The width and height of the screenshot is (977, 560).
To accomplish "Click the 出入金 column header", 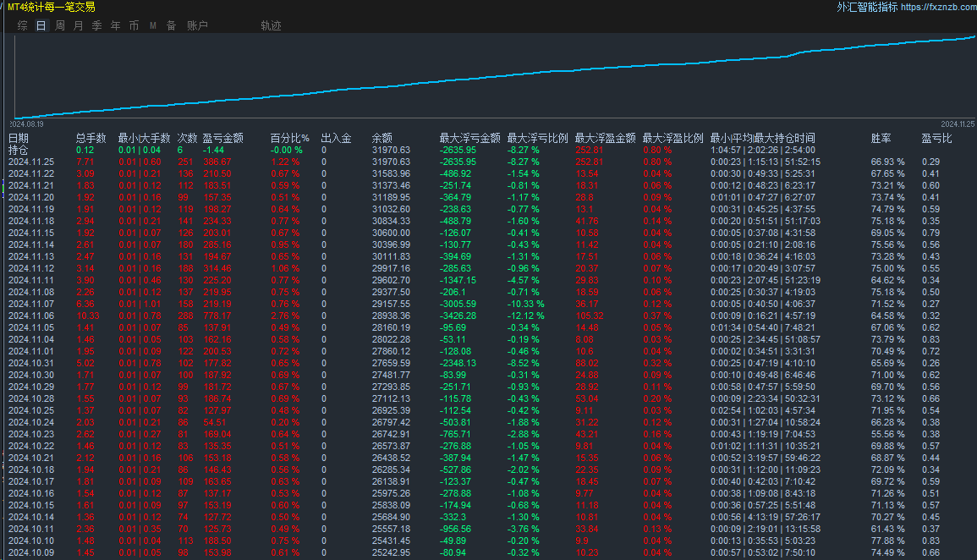I will [336, 138].
